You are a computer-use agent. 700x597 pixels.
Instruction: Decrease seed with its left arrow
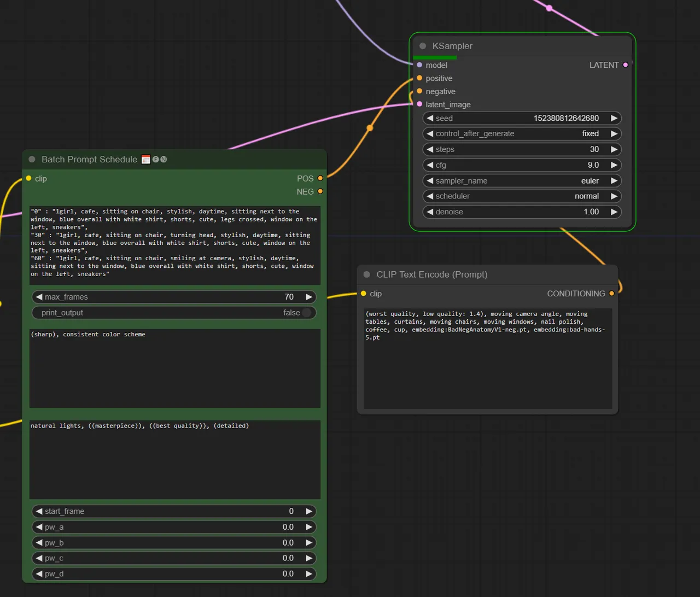[x=430, y=118]
